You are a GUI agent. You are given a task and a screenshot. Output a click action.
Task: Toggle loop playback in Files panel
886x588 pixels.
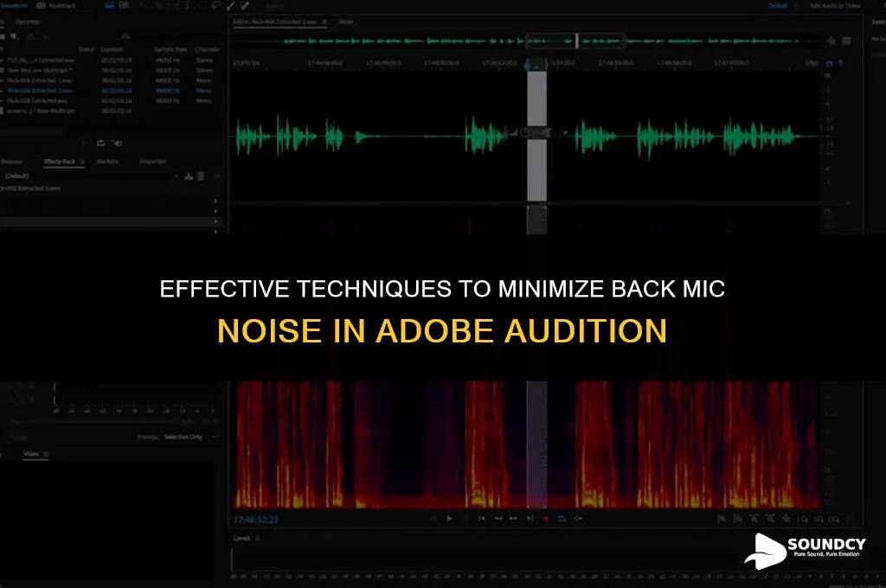pos(100,143)
